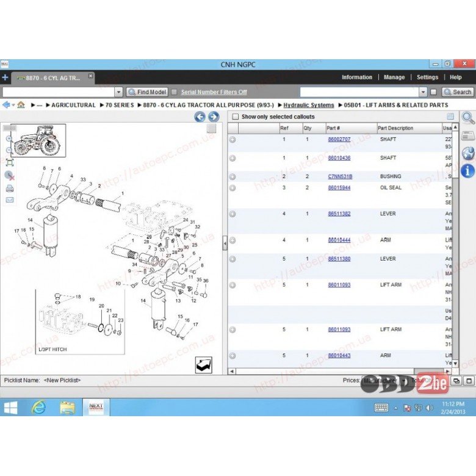Open the AGRICULTURAL breadcrumb
Image resolution: width=476 pixels, height=476 pixels.
73,106
